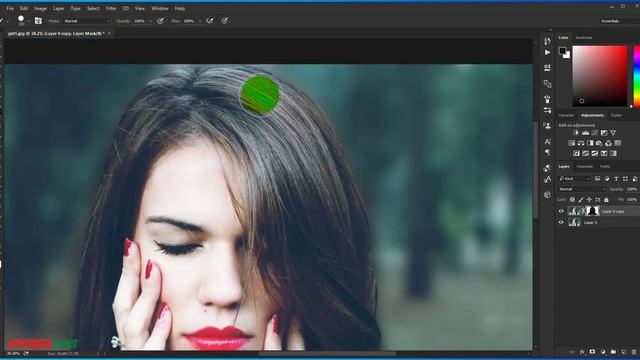Add a Photo Filter adjustment
The image size is (640, 360).
(x=599, y=143)
